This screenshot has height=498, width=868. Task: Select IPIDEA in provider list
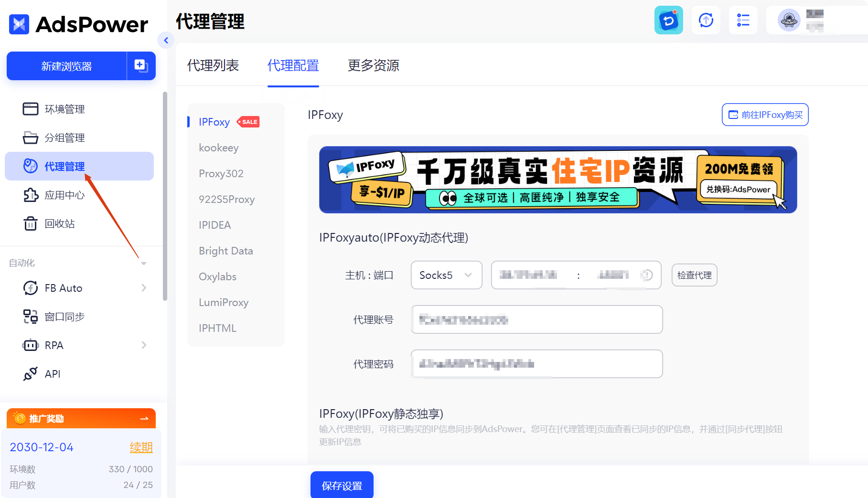[x=215, y=225]
